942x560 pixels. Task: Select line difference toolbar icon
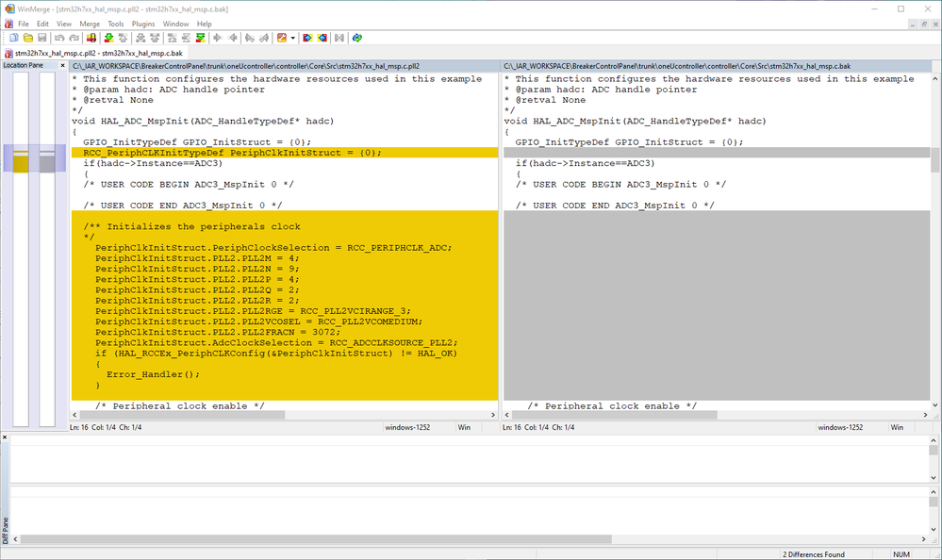click(91, 38)
